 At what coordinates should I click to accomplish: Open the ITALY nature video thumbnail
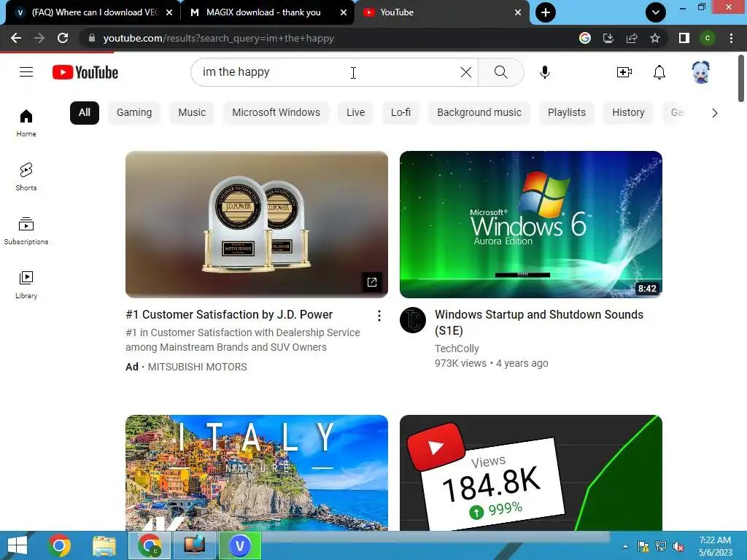click(256, 472)
